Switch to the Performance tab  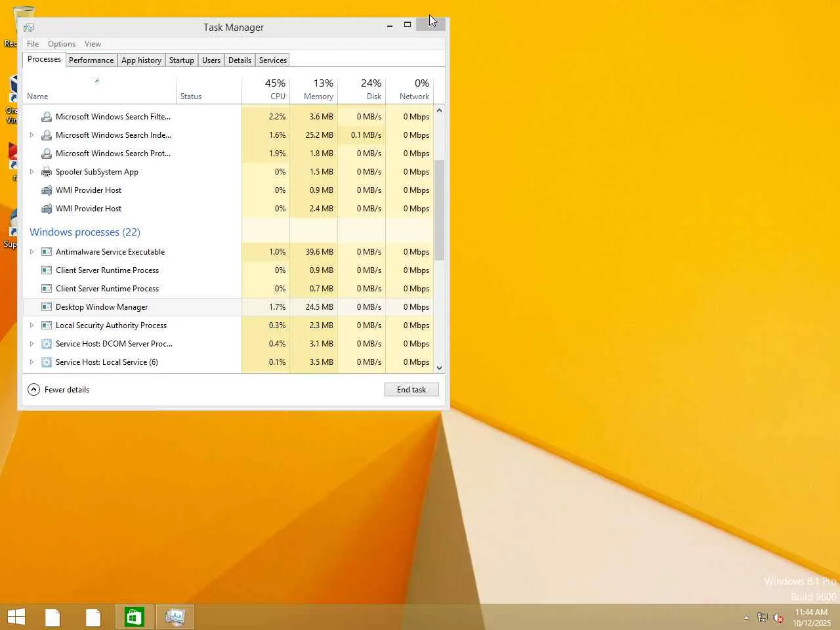[x=91, y=60]
